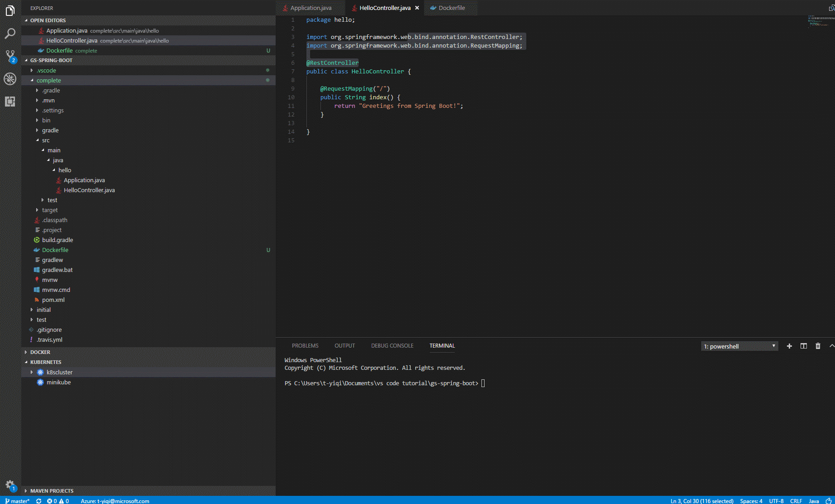Maximize the terminal panel with chevron
This screenshot has width=835, height=504.
(831, 346)
